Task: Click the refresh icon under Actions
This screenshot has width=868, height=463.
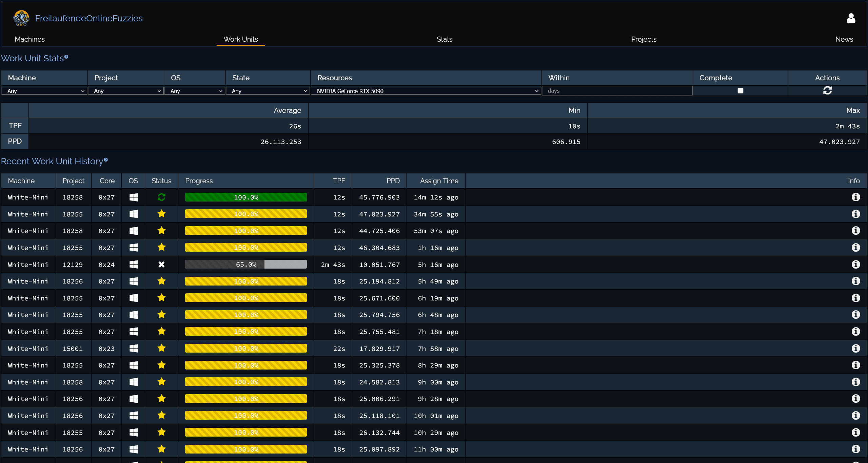Action: (x=827, y=90)
